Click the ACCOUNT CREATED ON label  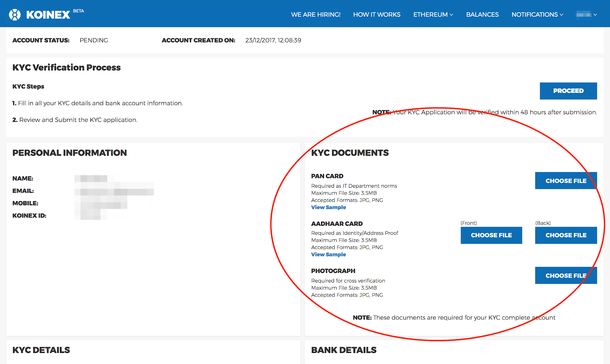199,40
